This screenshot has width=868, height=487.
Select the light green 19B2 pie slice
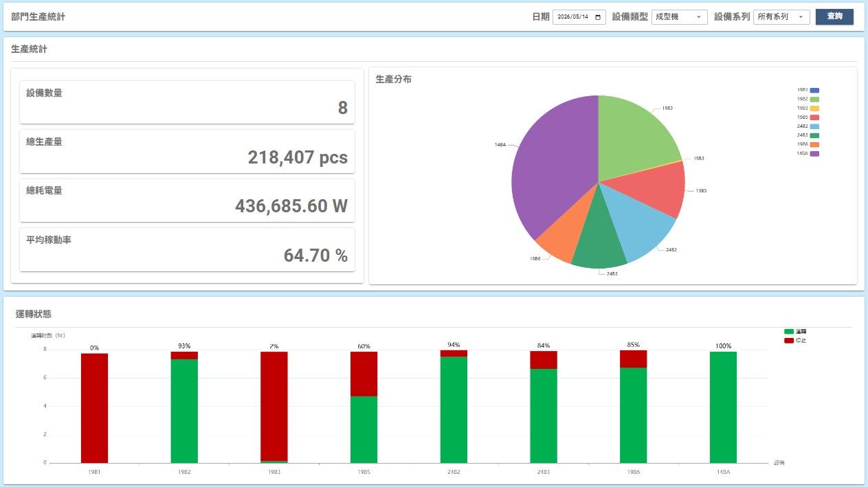click(x=634, y=134)
